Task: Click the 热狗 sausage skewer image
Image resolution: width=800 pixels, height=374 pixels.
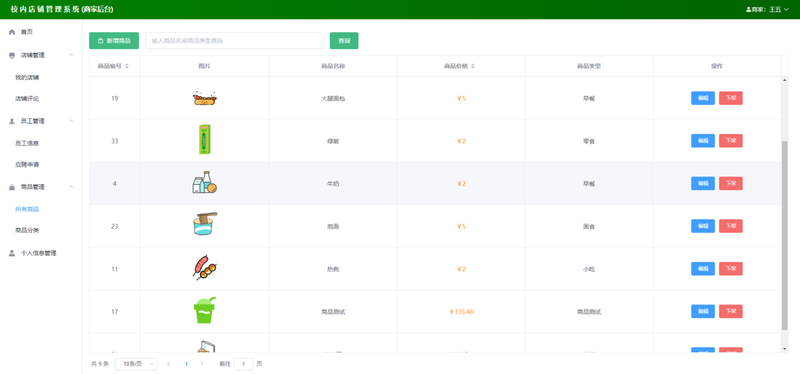Action: [205, 267]
